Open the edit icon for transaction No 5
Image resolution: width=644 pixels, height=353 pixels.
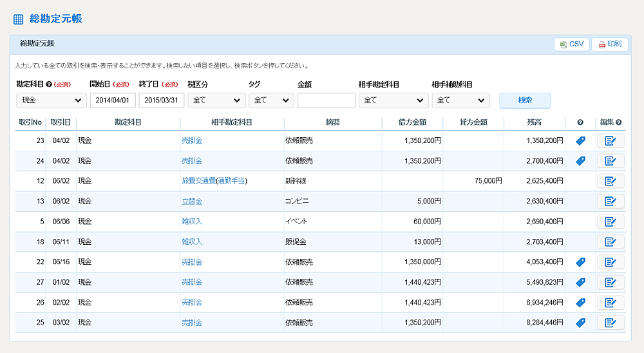pyautogui.click(x=611, y=222)
